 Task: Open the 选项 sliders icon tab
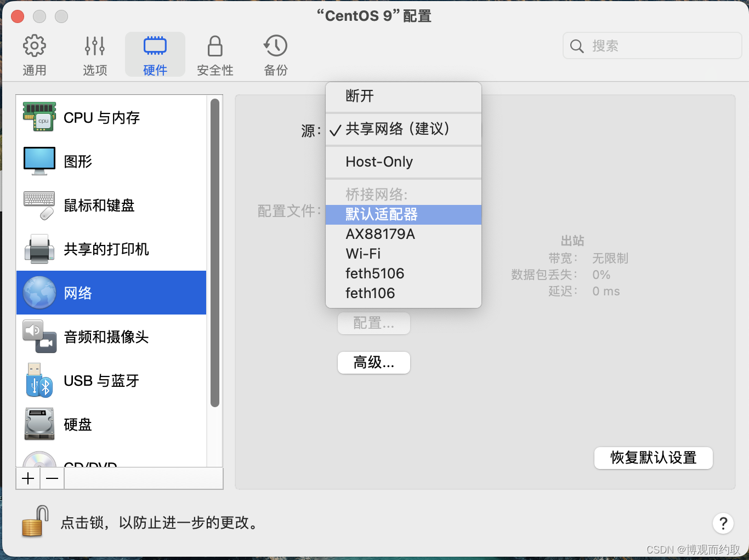pos(95,46)
